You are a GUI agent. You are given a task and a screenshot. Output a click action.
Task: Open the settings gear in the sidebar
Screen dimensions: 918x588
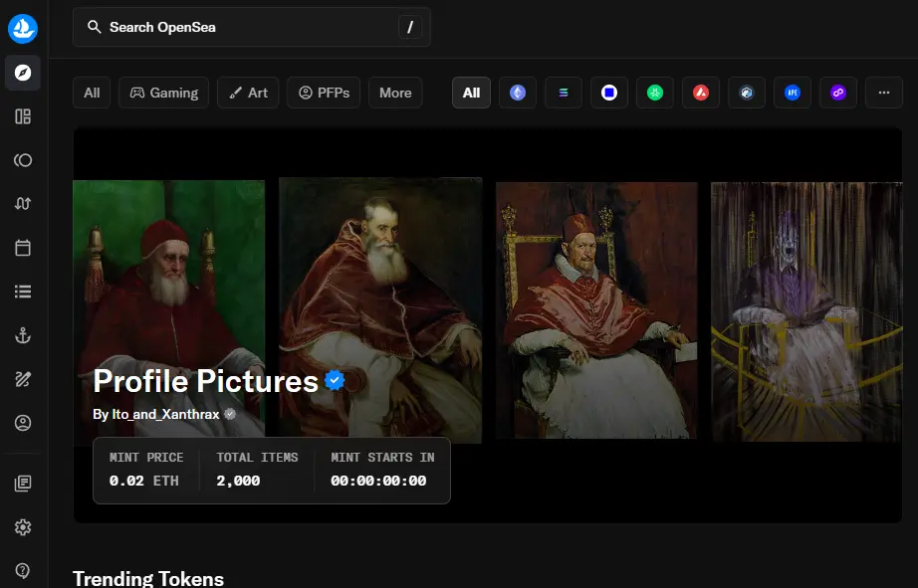pyautogui.click(x=23, y=527)
